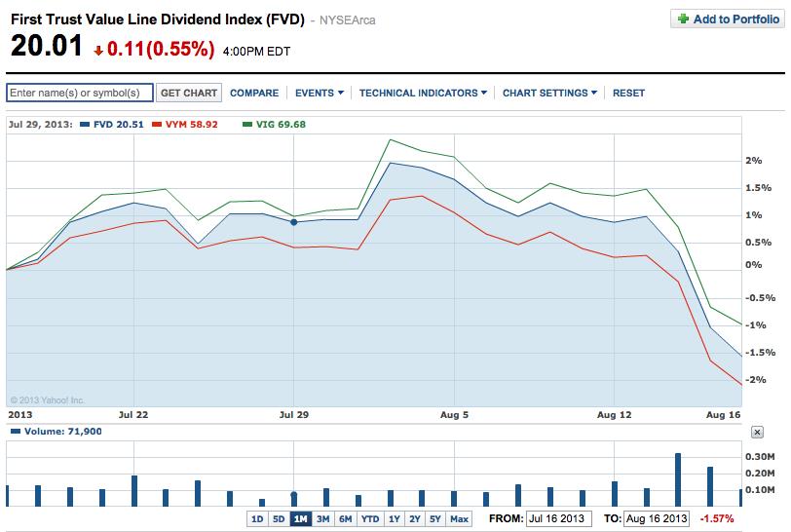Switch to the 6M range tab
Viewport: 791px width, 532px height.
click(x=346, y=519)
